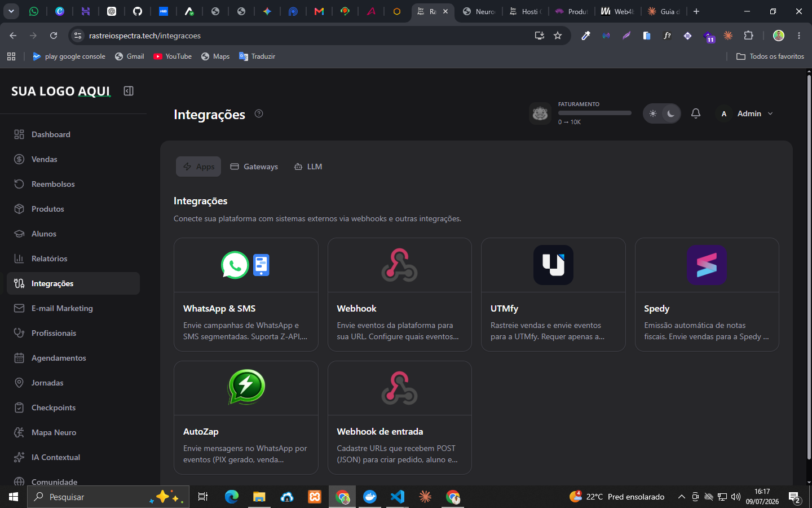Open a new browser tab
This screenshot has height=508, width=812.
(696, 11)
